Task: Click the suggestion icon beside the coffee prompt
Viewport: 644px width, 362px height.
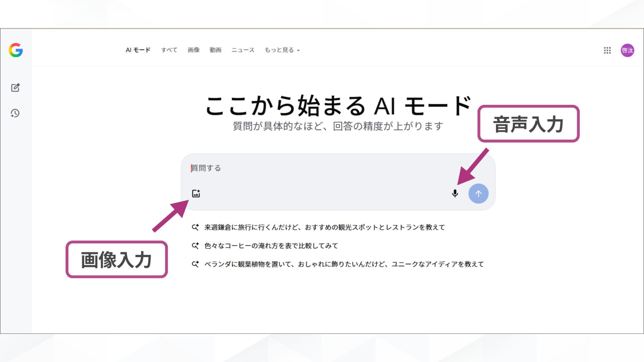Action: click(195, 245)
